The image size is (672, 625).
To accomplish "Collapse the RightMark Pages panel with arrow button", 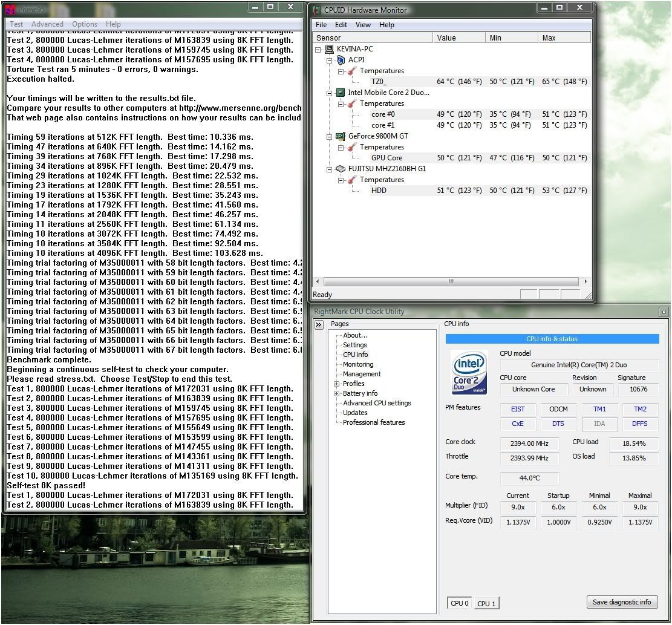I will click(x=318, y=324).
